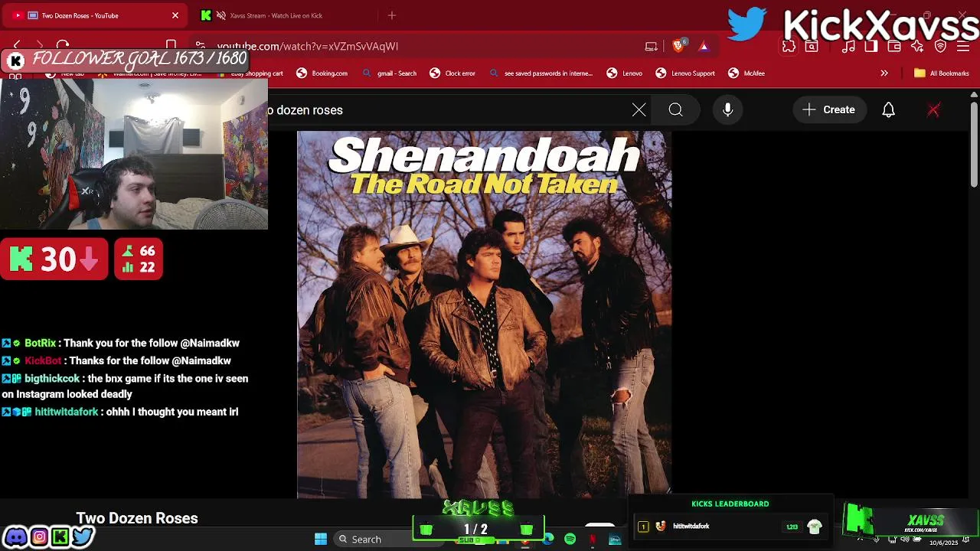This screenshot has width=980, height=551.
Task: Open the McAfee bookmark
Action: (746, 73)
